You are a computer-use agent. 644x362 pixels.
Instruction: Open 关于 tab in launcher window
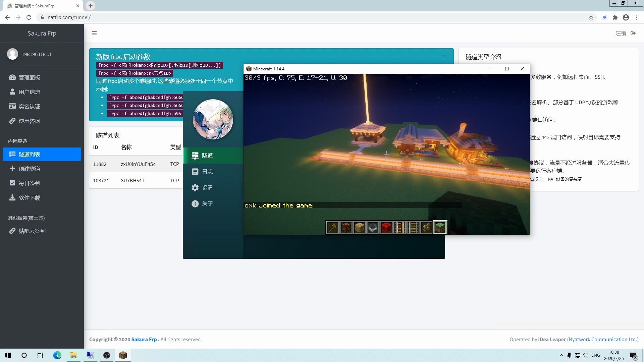213,203
